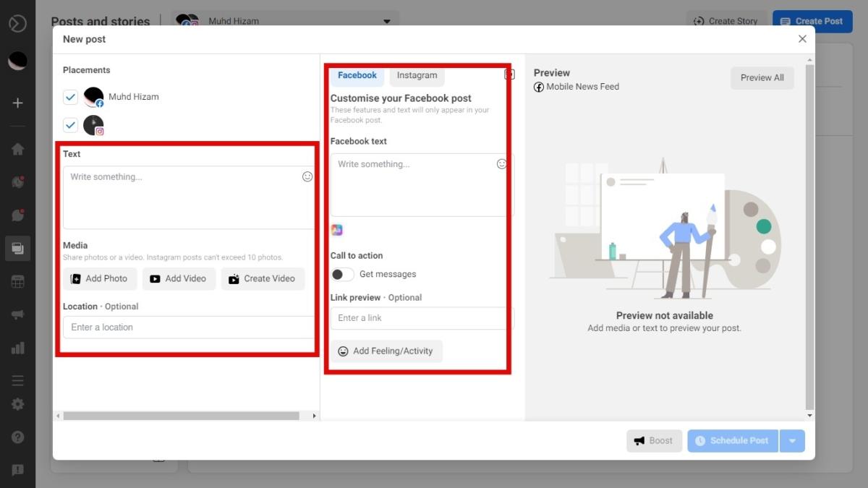The width and height of the screenshot is (868, 488).
Task: Click the Add Photo button
Action: tap(100, 279)
